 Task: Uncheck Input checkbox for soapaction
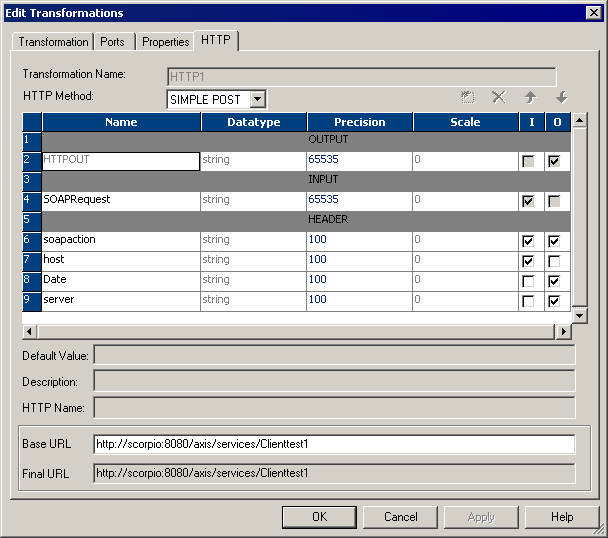tap(528, 241)
